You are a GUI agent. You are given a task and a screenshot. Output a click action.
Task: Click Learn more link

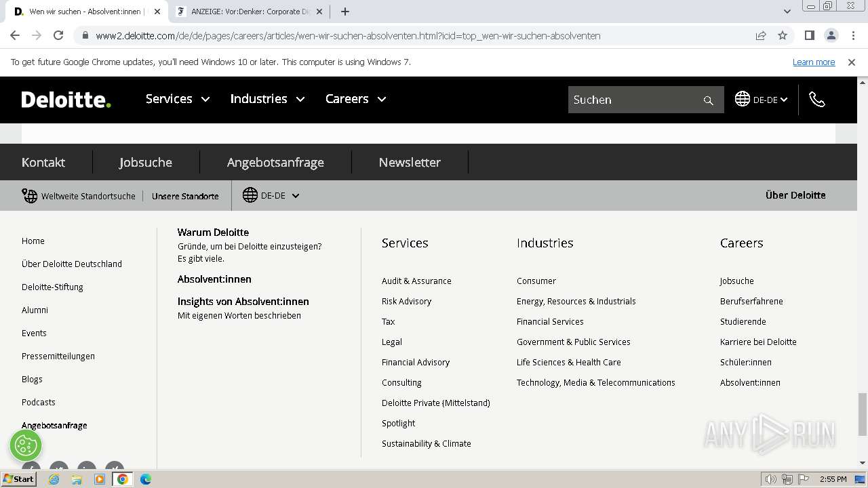tap(814, 62)
